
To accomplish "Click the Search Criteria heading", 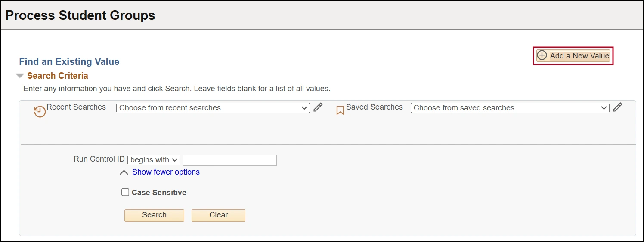I will (x=57, y=76).
